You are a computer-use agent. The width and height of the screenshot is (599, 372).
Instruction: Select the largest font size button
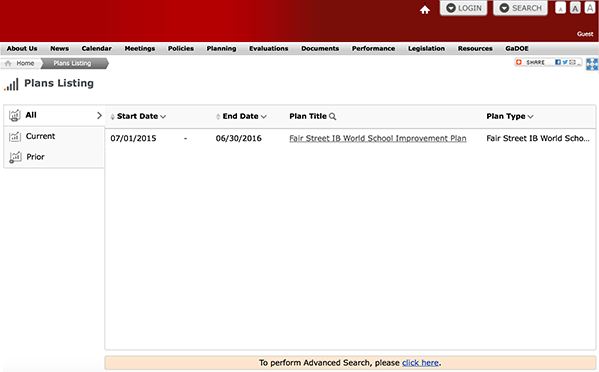click(x=590, y=8)
